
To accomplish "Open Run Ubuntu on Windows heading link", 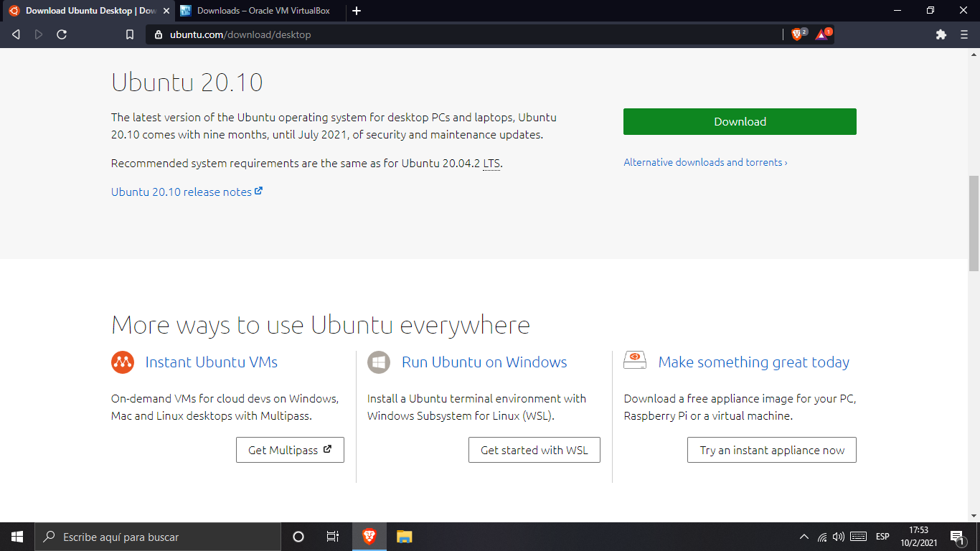I will coord(484,362).
